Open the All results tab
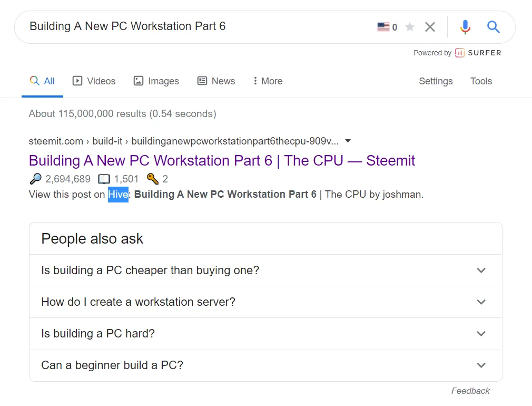Image resolution: width=532 pixels, height=406 pixels. coord(42,81)
